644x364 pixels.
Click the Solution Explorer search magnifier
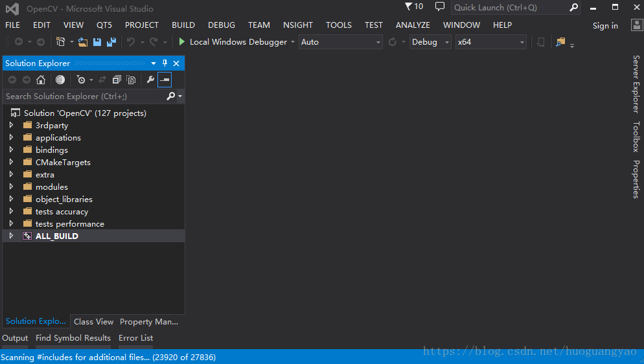pos(170,96)
